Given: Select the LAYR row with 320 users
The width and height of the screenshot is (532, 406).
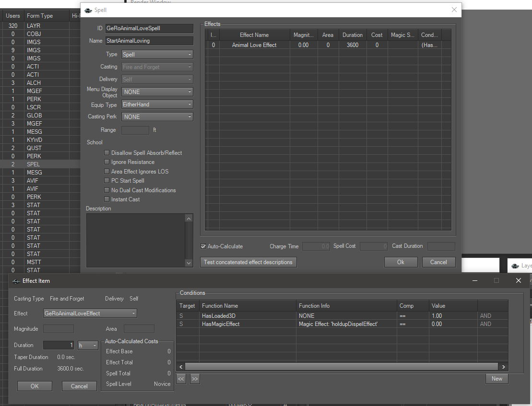Looking at the screenshot, I should point(40,26).
